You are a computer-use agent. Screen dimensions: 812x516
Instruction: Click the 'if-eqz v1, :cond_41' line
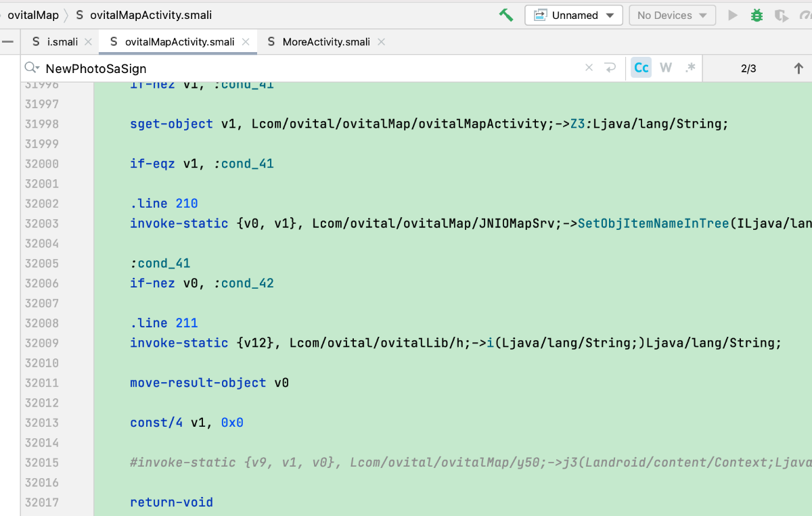tap(202, 164)
